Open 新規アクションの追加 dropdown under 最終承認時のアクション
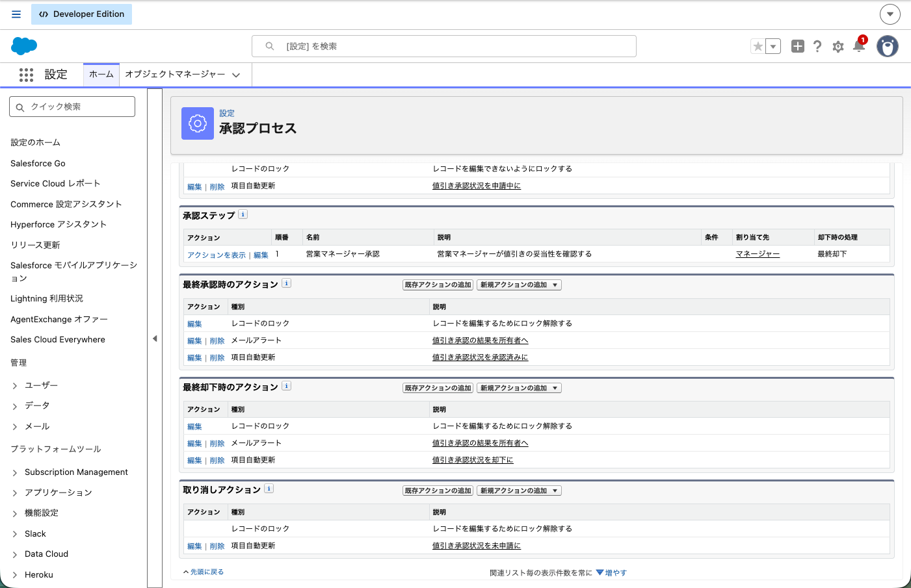This screenshot has height=588, width=911. click(519, 285)
